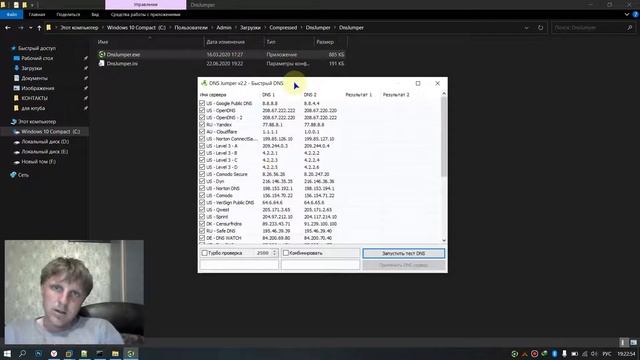Screen dimensions: 640x360
Task: Navigate to Загрузки in breadcrumb
Action: [x=250, y=28]
